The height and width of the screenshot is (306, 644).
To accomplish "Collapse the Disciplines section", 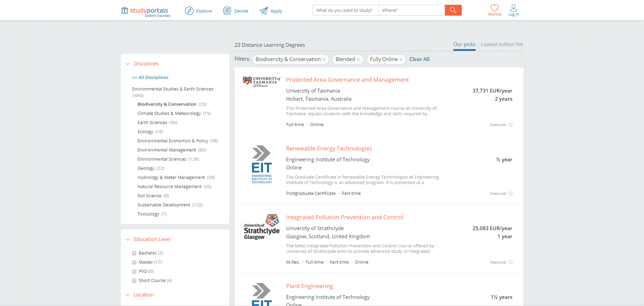I will [128, 64].
